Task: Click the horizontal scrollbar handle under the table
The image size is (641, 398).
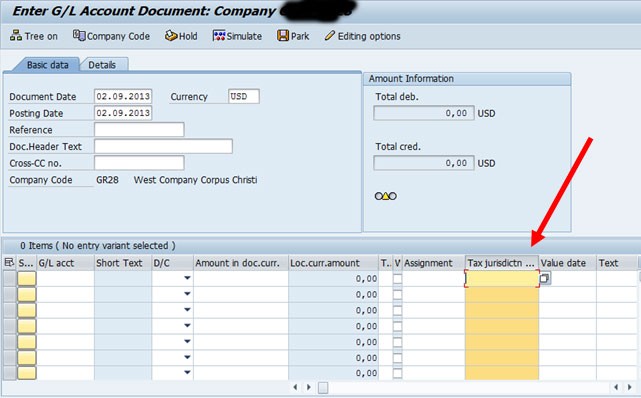Action: (323, 387)
